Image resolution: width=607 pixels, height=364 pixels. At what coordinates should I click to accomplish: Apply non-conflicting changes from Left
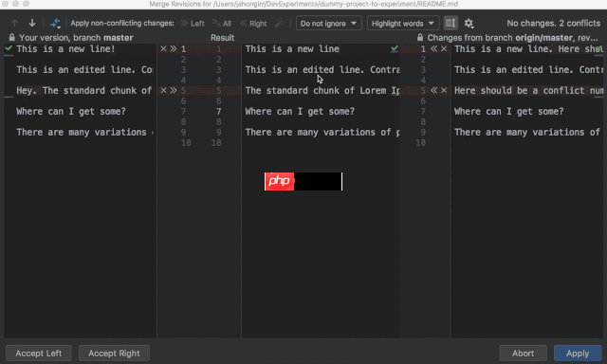(193, 24)
